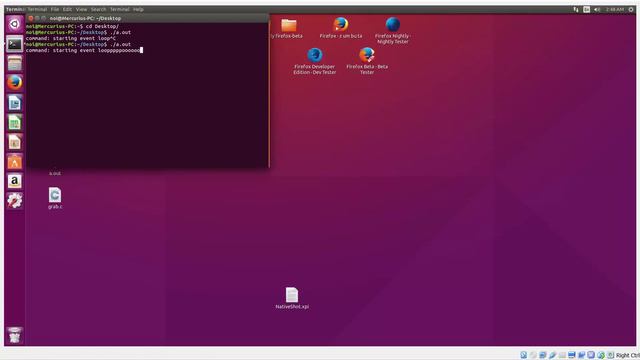Click the VirtualBox optical disc status icon
Screen dimensions: 640x360
point(533,355)
